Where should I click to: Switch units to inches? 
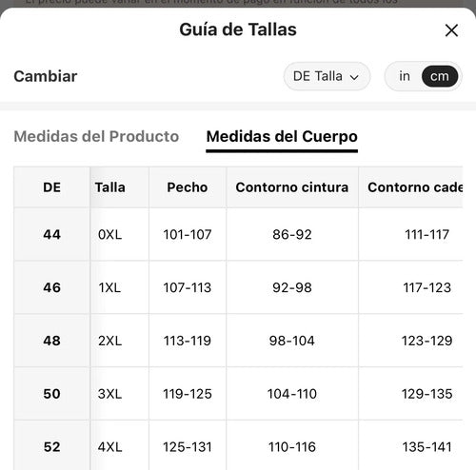405,76
